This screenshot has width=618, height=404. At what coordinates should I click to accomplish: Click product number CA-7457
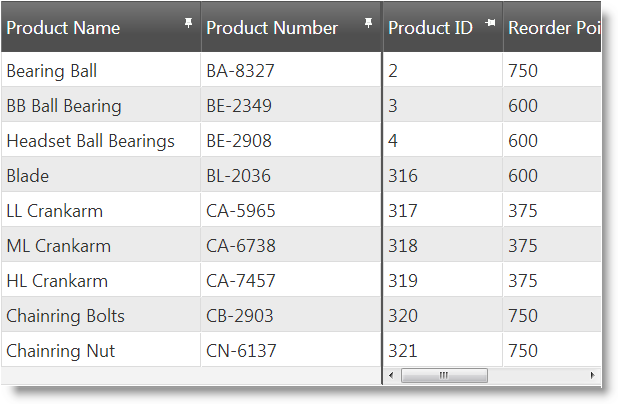click(241, 281)
